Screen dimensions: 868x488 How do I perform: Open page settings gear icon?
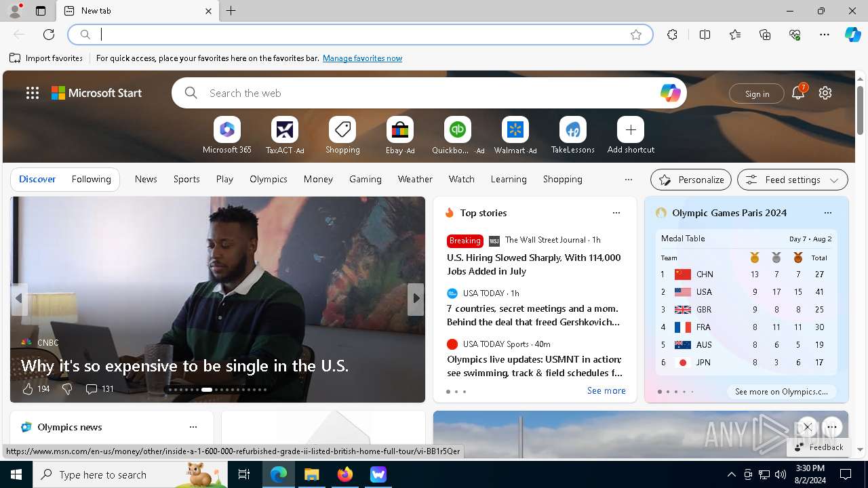point(825,93)
